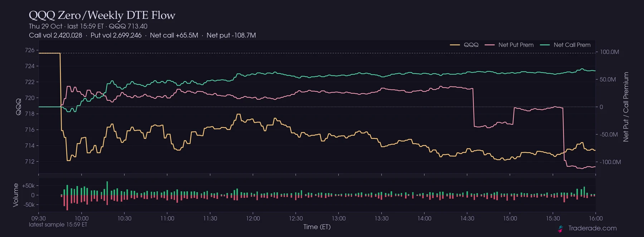Click the 'QQQ 713.40' last price text

128,26
